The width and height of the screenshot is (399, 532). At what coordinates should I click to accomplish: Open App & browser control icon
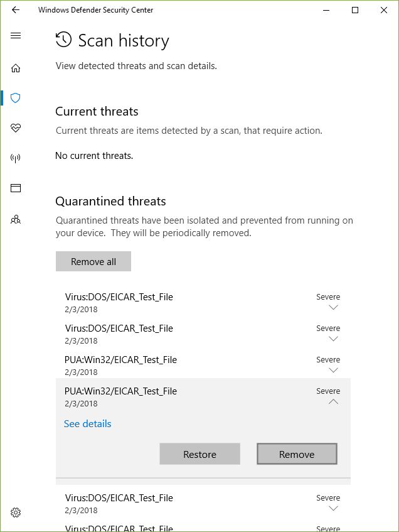tap(16, 188)
